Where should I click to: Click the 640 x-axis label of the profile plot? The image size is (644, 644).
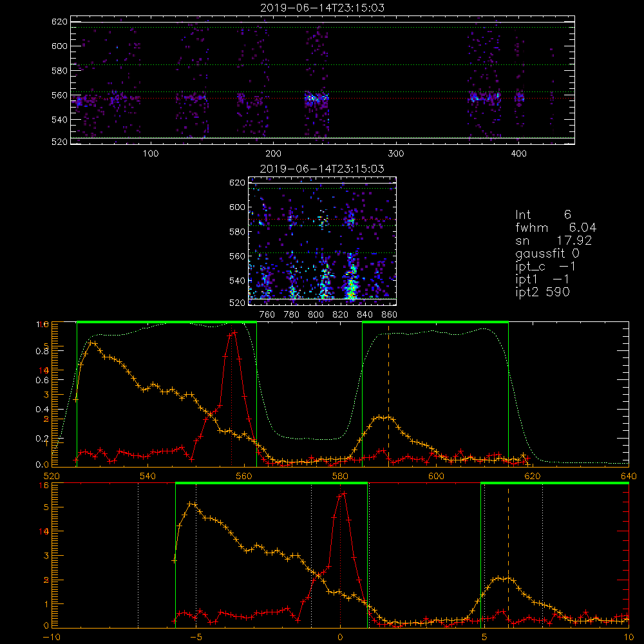pos(629,476)
